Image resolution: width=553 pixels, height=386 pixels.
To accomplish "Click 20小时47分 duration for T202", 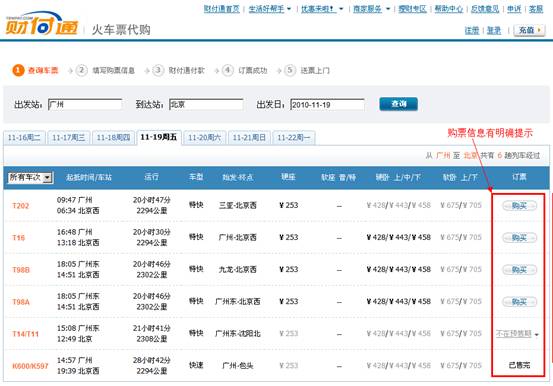I will point(152,200).
